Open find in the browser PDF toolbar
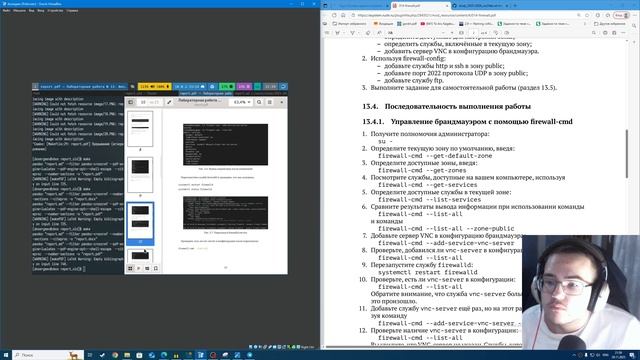Screen dimensions: 640x360 (x=594, y=33)
